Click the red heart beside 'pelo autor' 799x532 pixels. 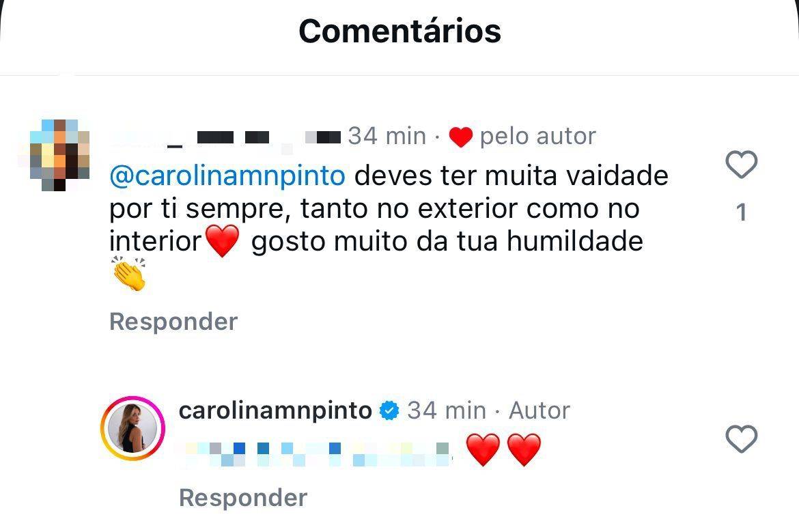tap(461, 137)
